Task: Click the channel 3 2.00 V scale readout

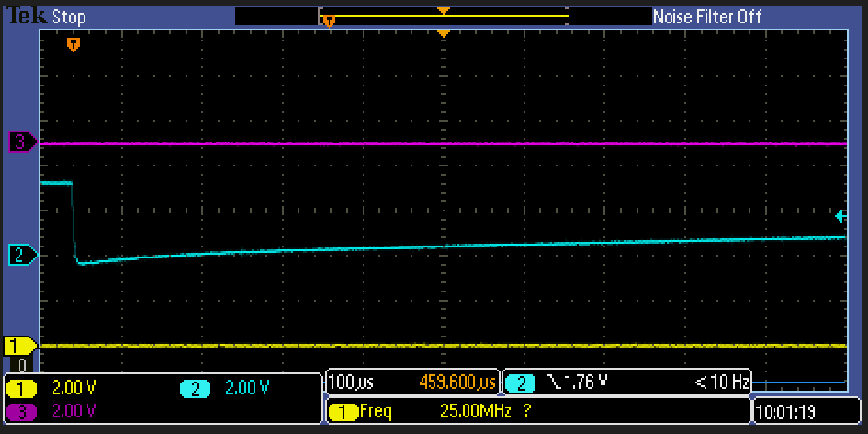Action: coord(74,411)
